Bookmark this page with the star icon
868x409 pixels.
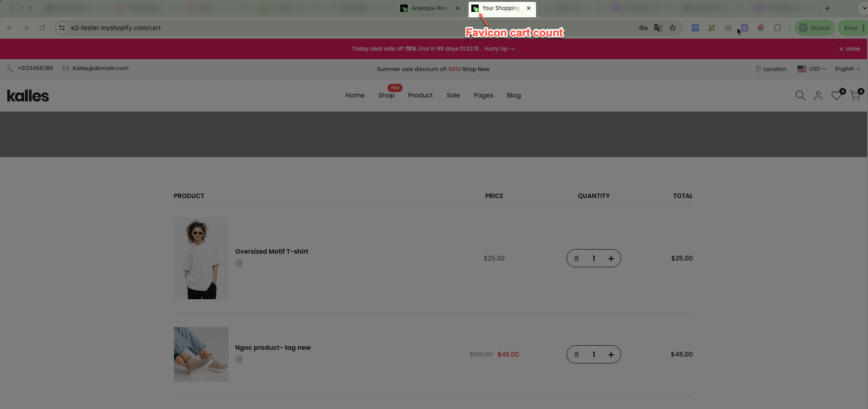673,28
